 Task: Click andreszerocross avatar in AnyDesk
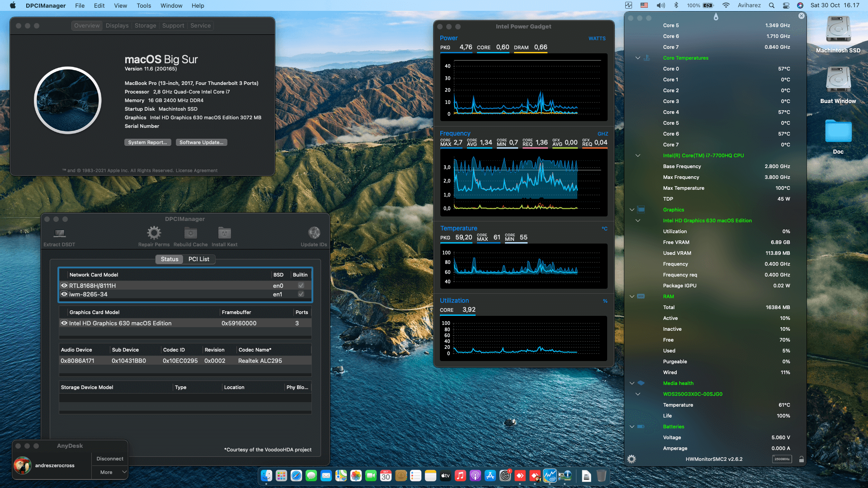pyautogui.click(x=23, y=465)
